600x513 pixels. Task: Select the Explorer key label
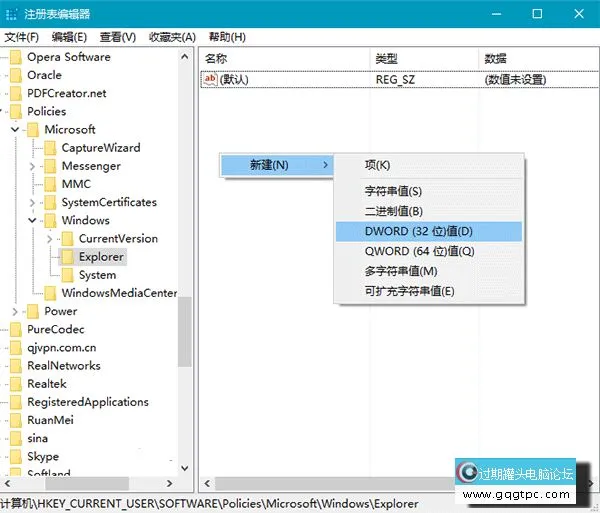click(x=101, y=257)
